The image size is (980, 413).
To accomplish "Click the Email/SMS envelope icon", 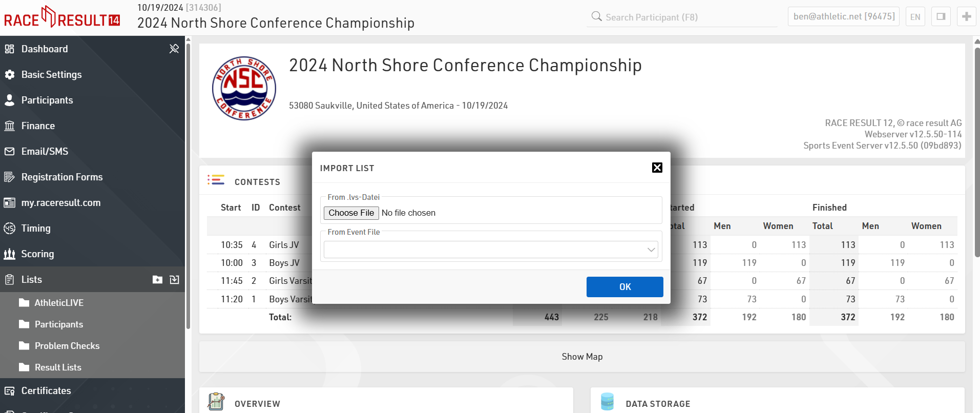I will [x=10, y=151].
